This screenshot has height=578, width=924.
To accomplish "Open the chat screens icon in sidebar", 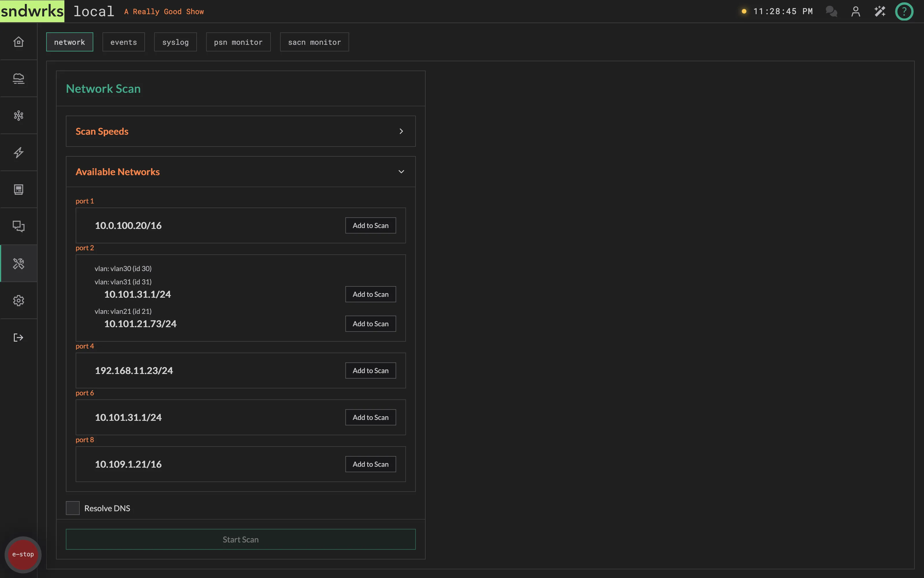I will click(18, 226).
